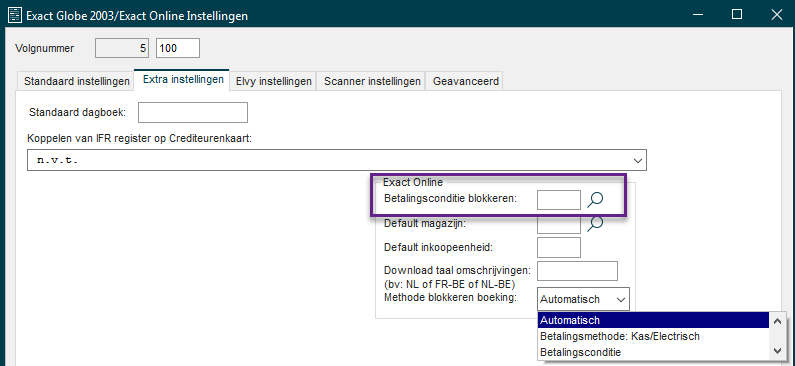Click Volgnummer field containing 100
Image resolution: width=795 pixels, height=366 pixels.
point(178,49)
